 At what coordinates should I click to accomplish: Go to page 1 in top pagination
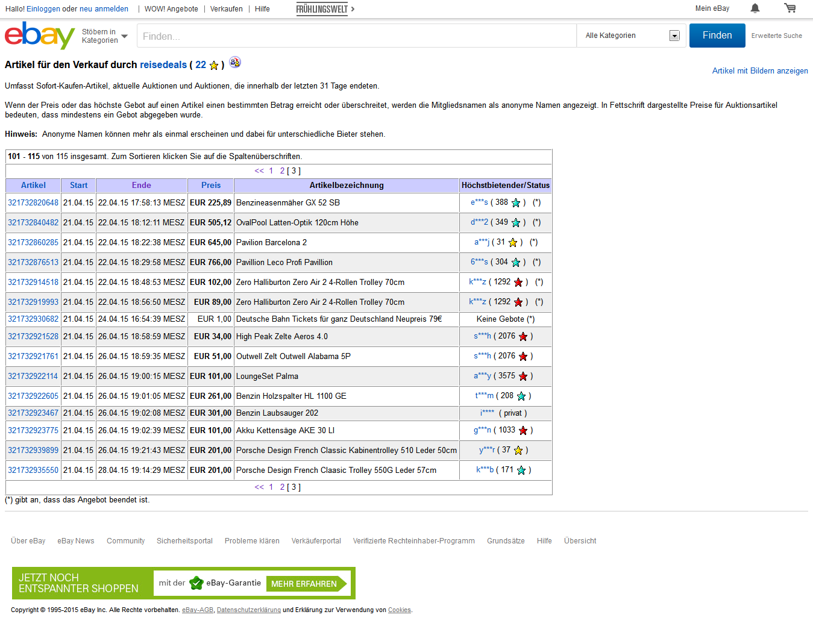[271, 170]
